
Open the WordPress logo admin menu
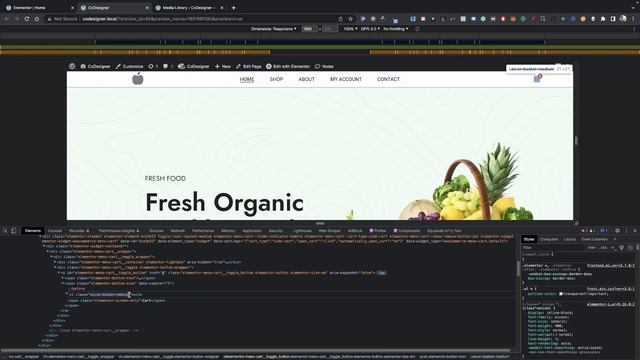pyautogui.click(x=72, y=66)
